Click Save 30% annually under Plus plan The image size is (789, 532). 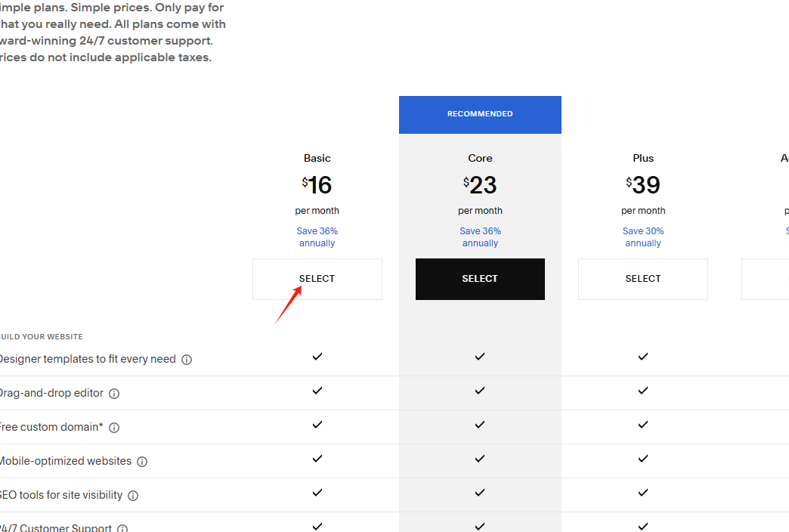tap(643, 237)
